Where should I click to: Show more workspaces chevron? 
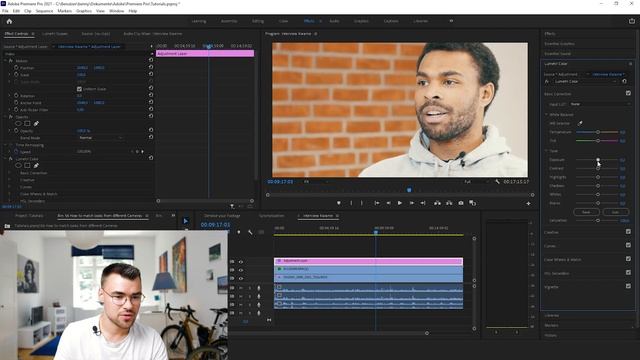tap(451, 21)
